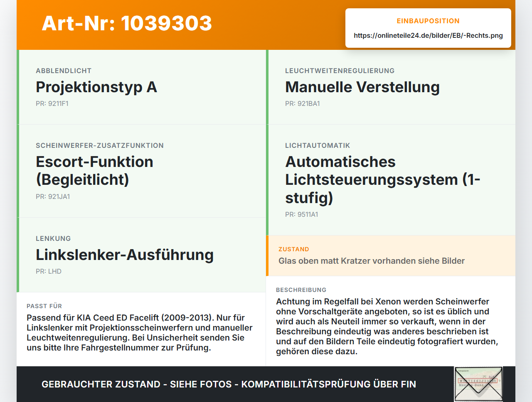Screen dimensions: 532x402
Task: Click the PASST FÜR heading
Action: click(44, 306)
